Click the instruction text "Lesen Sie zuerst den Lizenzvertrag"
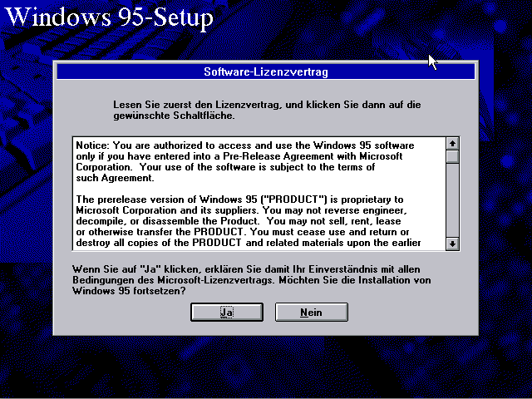The image size is (532, 399). point(196,105)
